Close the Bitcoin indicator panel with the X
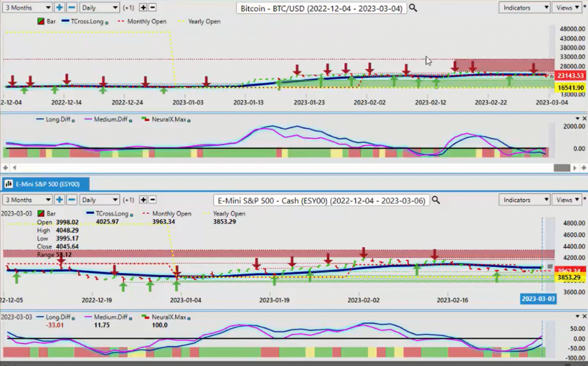The image size is (588, 366). [584, 118]
